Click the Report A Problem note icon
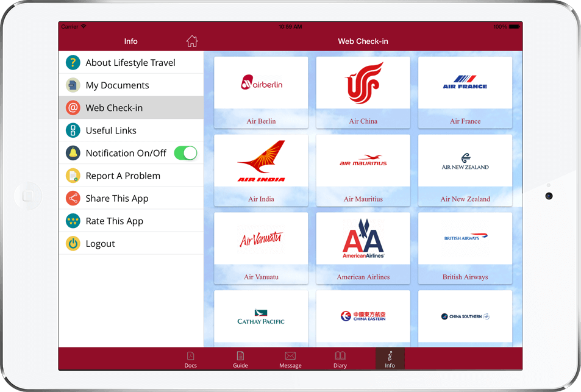Image resolution: width=581 pixels, height=392 pixels. tap(73, 176)
